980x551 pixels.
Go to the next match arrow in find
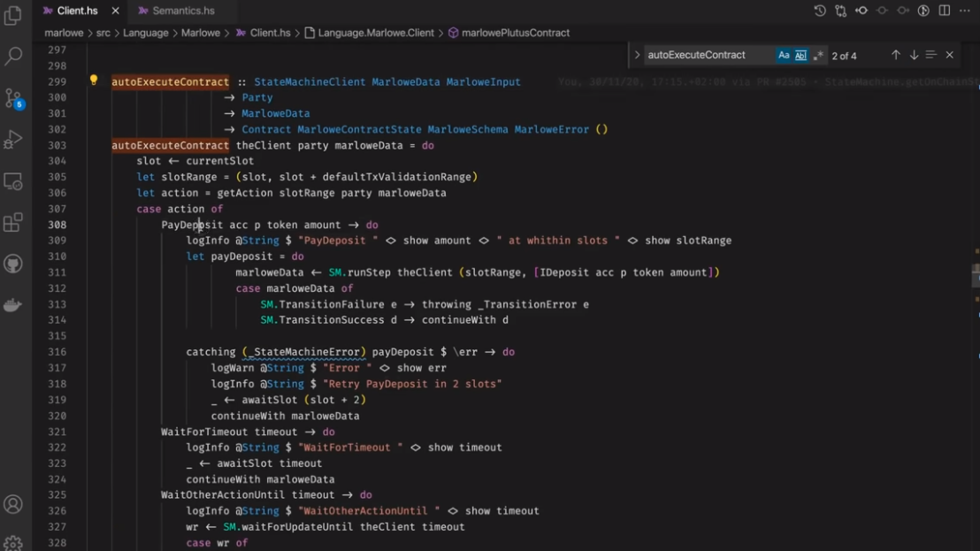coord(914,55)
